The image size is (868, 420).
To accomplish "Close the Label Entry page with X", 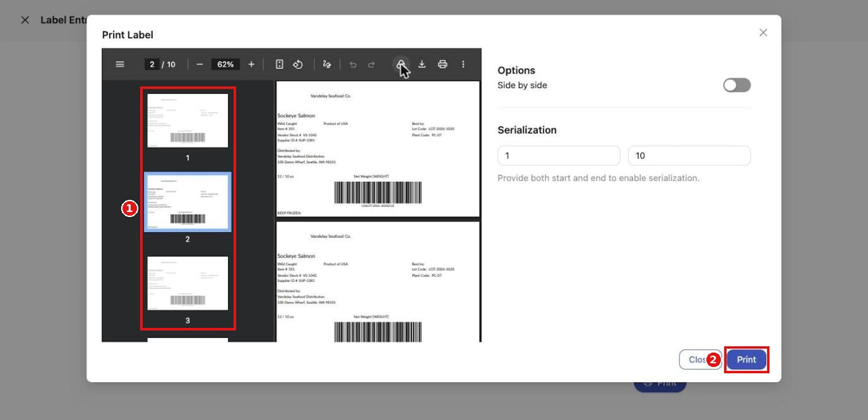I will [x=25, y=20].
